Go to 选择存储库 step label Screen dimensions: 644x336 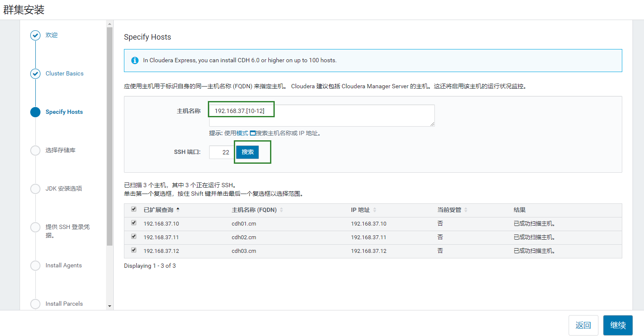pos(60,150)
